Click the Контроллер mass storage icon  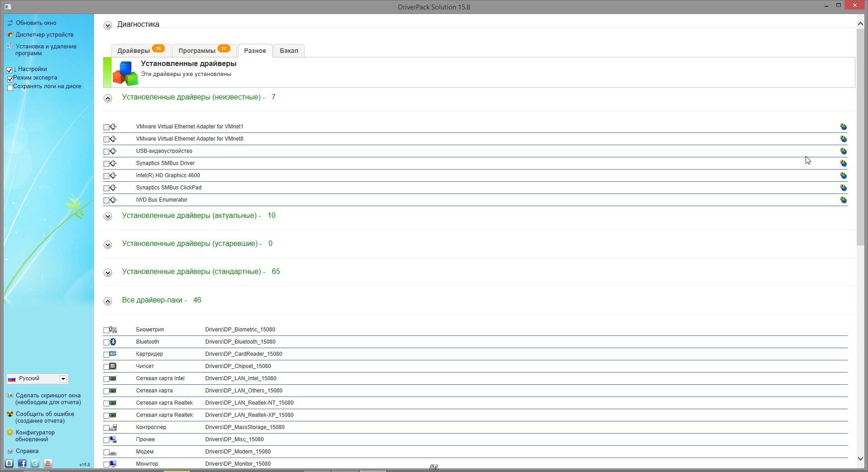(x=113, y=427)
